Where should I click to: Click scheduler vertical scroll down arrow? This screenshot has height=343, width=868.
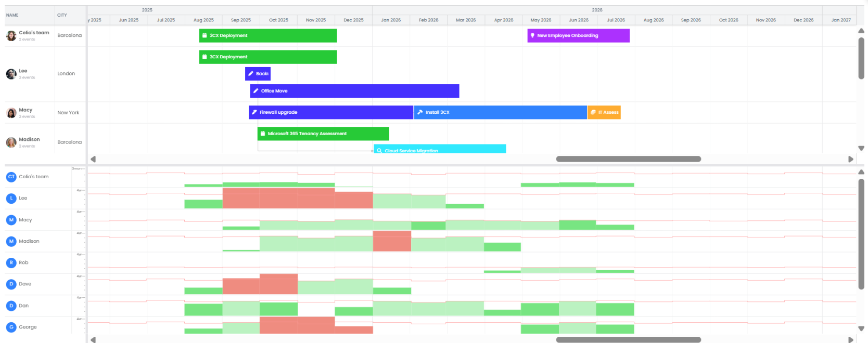(861, 149)
